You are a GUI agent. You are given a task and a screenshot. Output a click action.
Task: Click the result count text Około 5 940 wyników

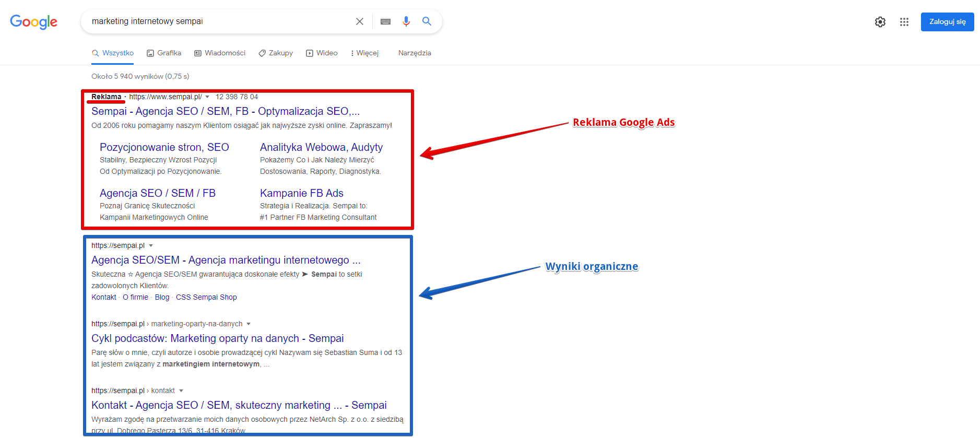coord(140,76)
